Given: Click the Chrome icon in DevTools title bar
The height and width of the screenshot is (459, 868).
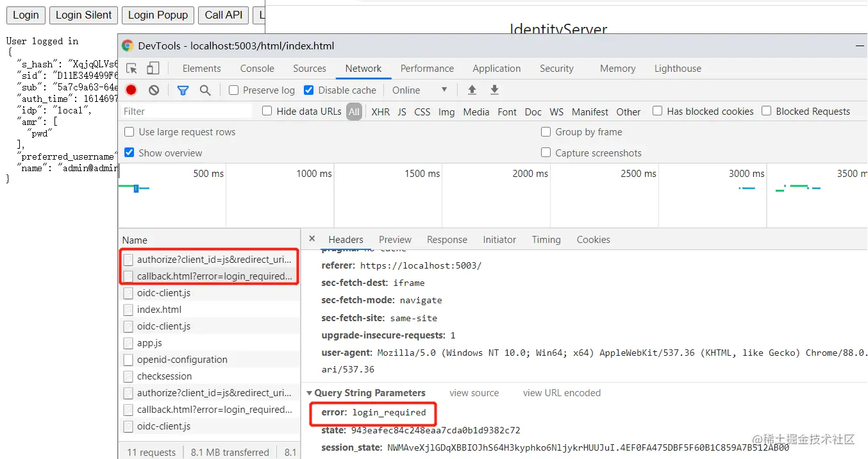Looking at the screenshot, I should (128, 46).
